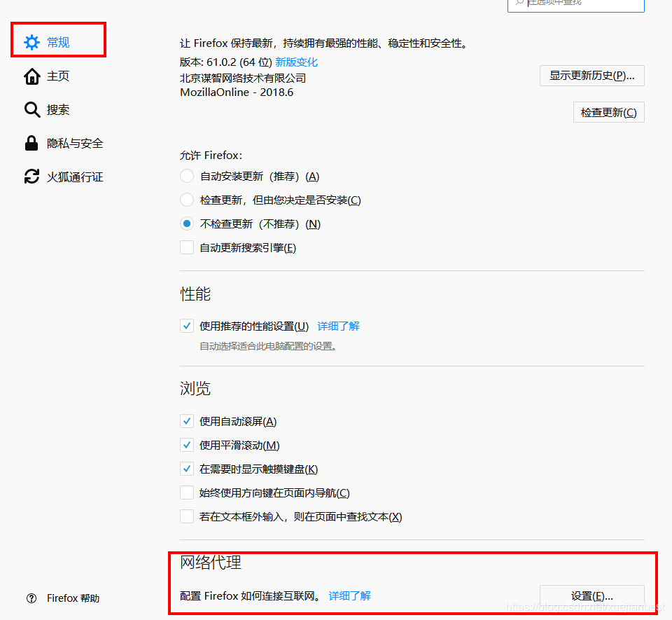Click 检查更新 button
672x620 pixels.
(x=608, y=112)
